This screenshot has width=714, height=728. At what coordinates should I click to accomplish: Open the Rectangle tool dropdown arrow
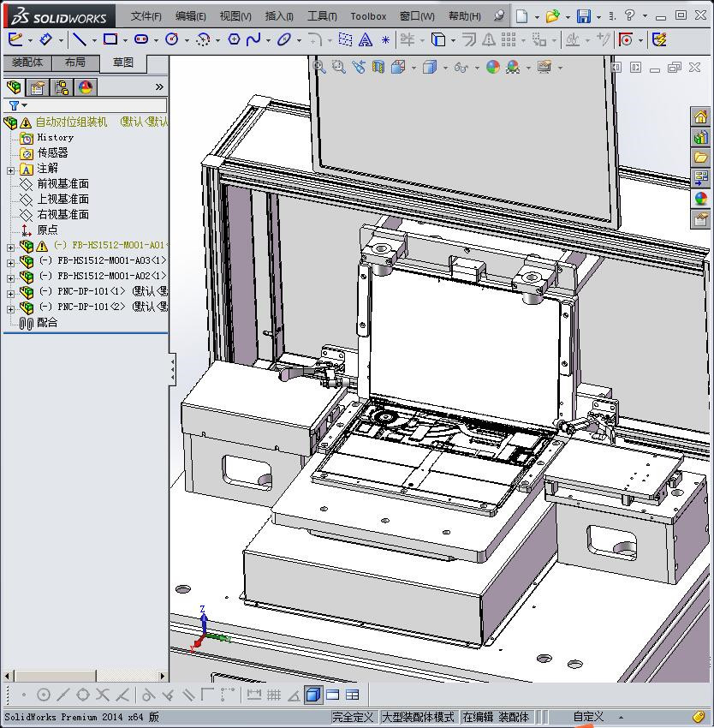125,40
